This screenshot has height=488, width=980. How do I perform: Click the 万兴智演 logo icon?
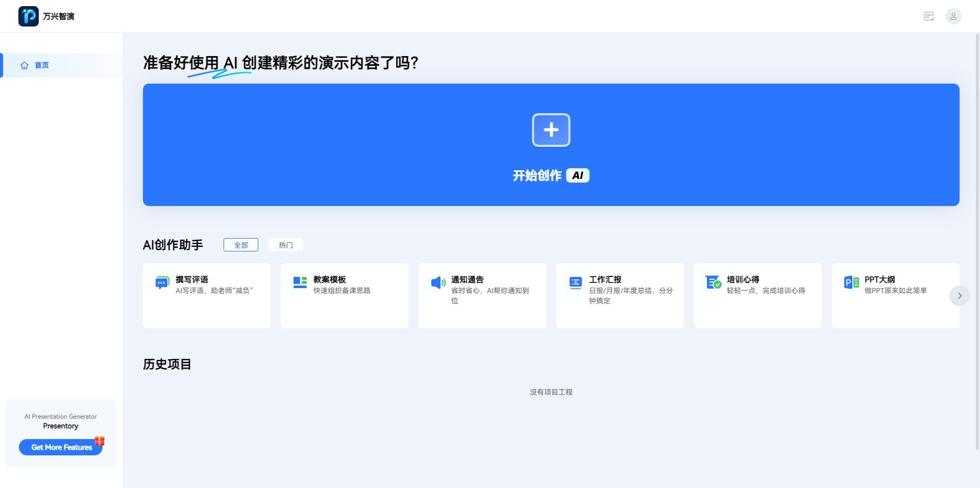pyautogui.click(x=29, y=16)
